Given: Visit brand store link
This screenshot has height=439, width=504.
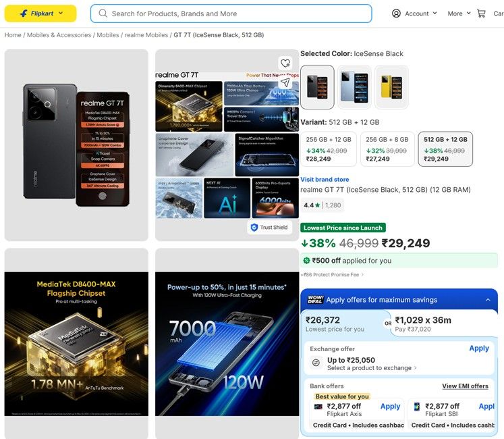Looking at the screenshot, I should [325, 180].
